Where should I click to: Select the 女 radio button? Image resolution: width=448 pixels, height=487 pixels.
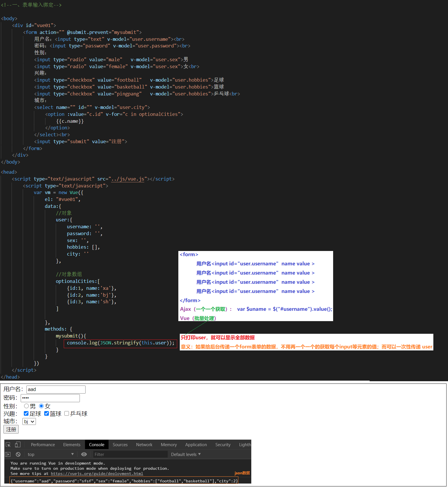click(41, 406)
